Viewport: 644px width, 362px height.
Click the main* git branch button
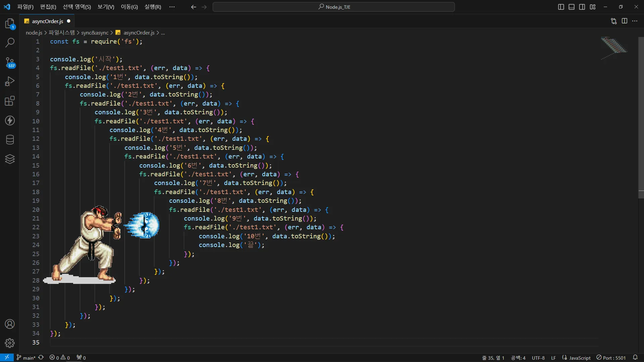[x=26, y=358]
